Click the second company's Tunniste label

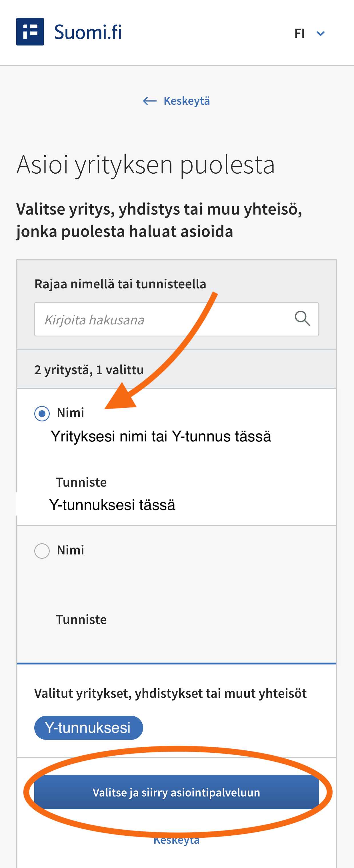tap(81, 619)
